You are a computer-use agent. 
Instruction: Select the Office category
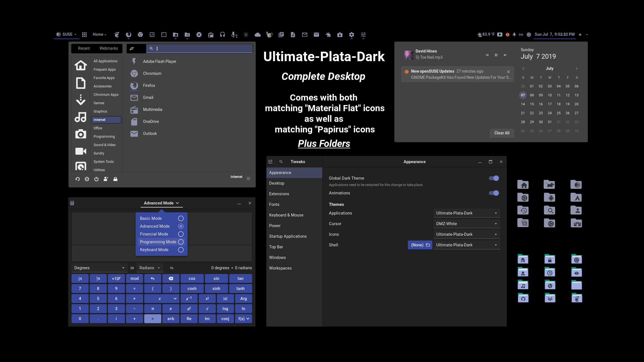(106, 128)
